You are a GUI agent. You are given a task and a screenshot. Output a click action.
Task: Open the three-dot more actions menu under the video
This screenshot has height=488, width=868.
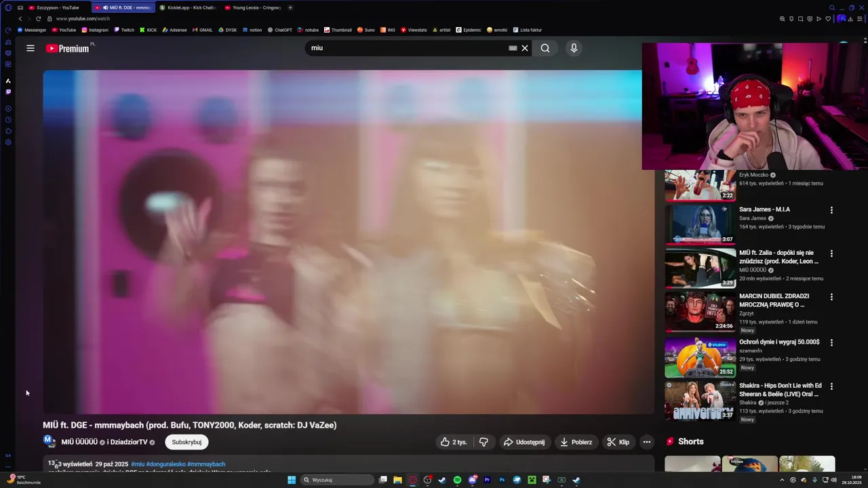647,442
